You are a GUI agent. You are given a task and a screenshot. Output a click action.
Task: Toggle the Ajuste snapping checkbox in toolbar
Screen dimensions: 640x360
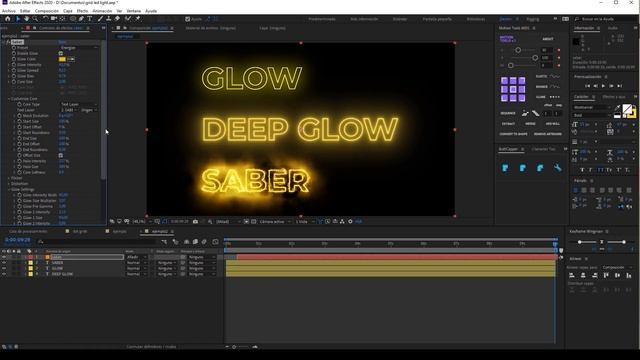click(x=187, y=19)
